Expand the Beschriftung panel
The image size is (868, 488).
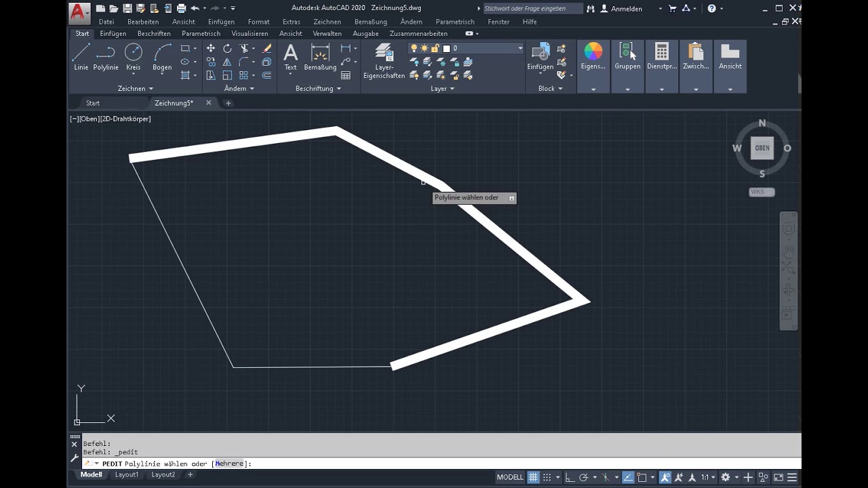coord(318,88)
